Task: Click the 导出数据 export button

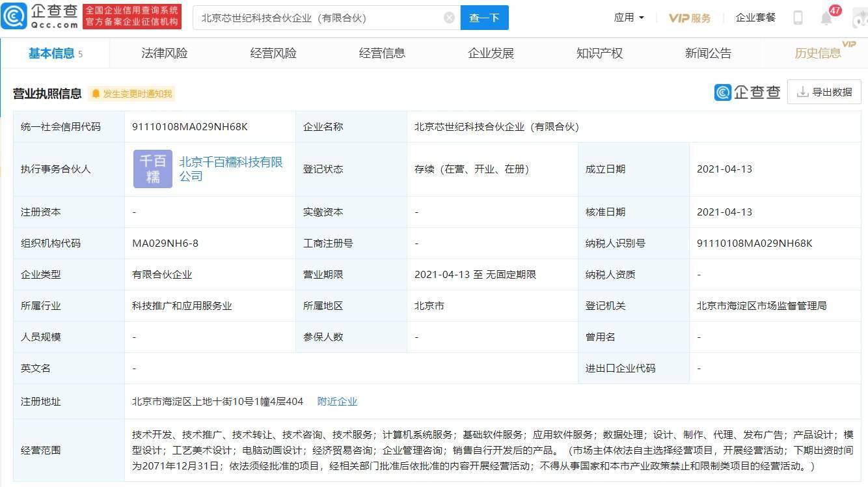Action: pyautogui.click(x=824, y=92)
